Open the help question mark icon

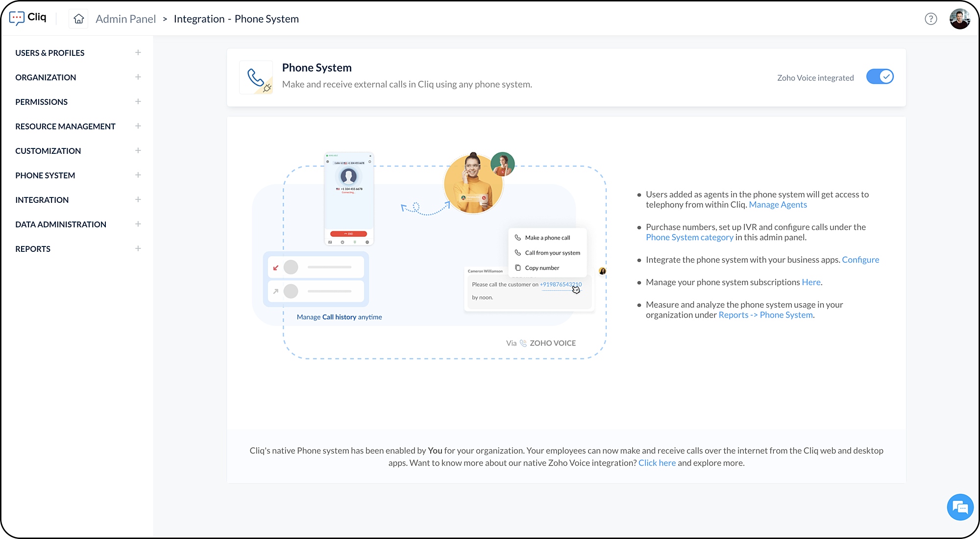[931, 19]
